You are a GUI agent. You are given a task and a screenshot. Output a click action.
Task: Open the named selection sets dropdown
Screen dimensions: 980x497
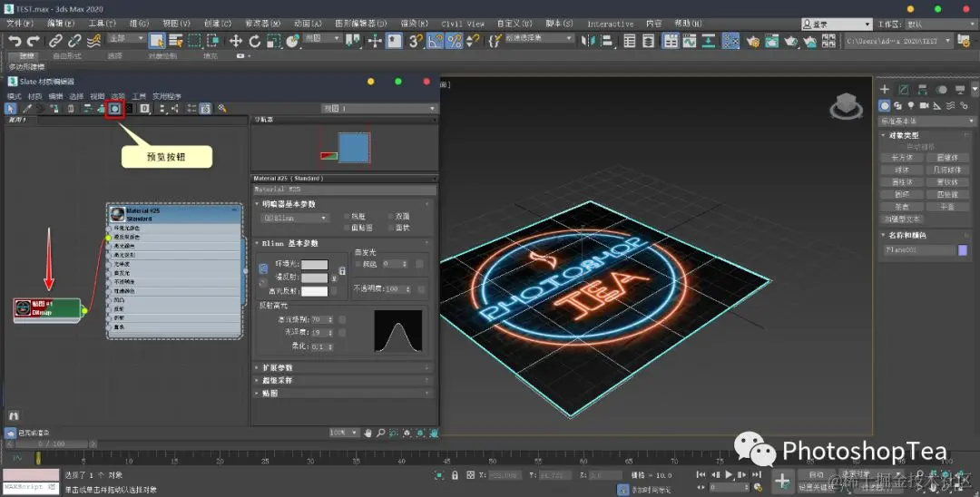539,39
